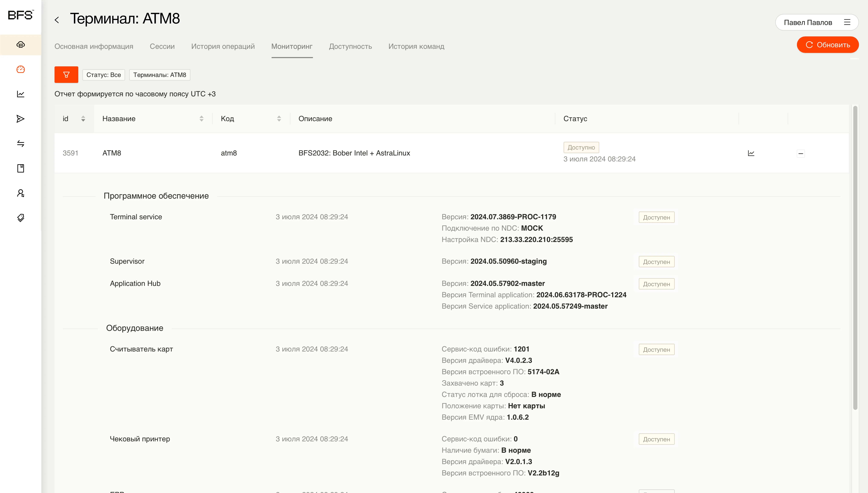Click the ATM8 name cell
This screenshot has height=493, width=868.
pos(112,153)
